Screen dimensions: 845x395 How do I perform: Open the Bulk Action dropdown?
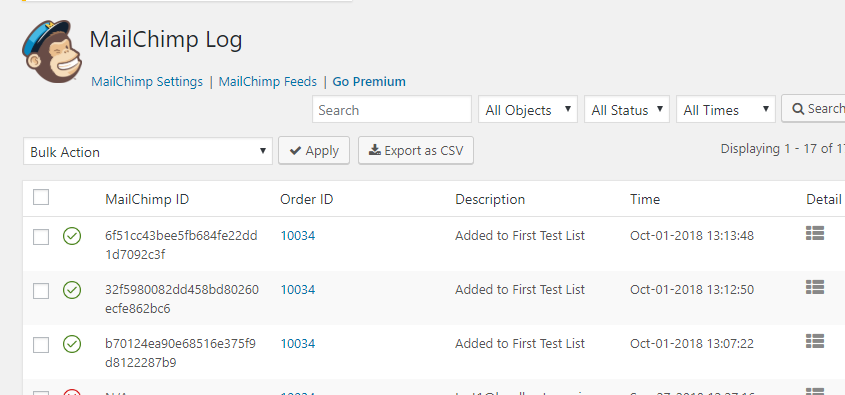pos(148,151)
